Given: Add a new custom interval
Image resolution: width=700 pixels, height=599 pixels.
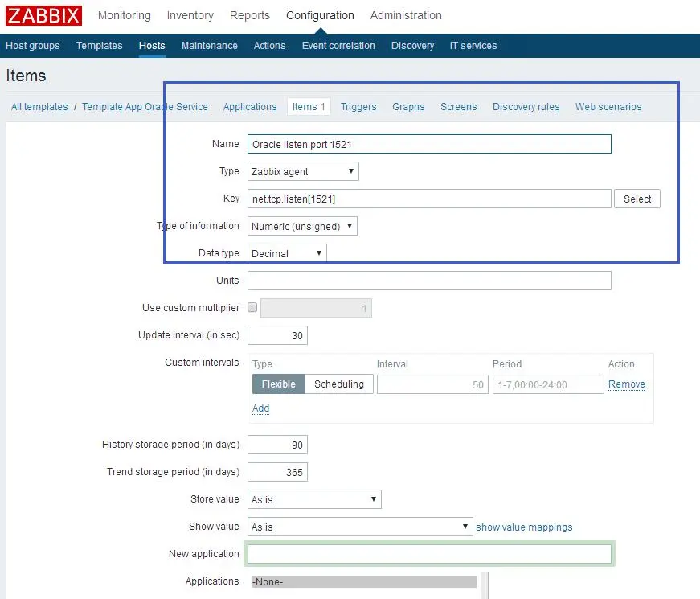Looking at the screenshot, I should click(260, 408).
